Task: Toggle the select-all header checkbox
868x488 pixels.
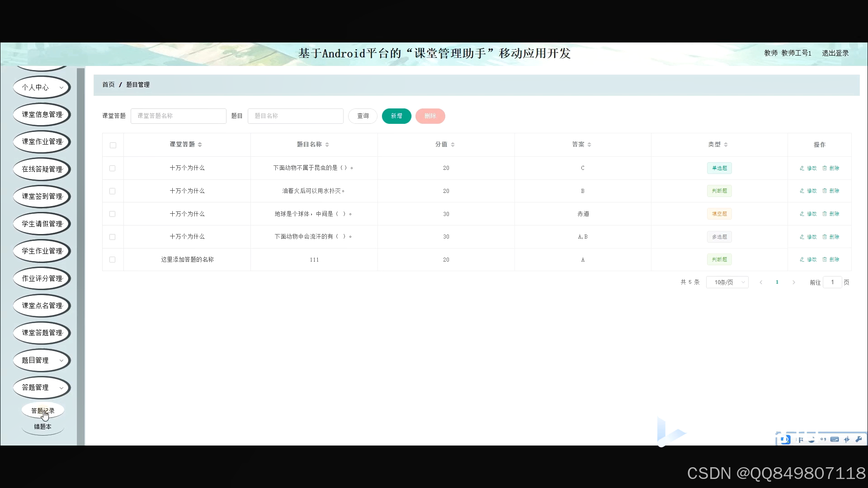Action: [x=113, y=145]
